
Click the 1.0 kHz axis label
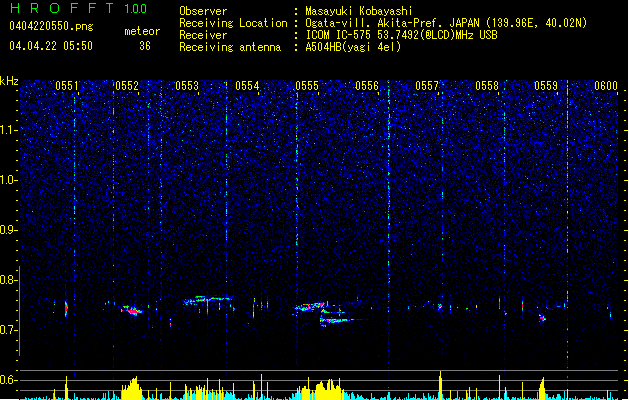tap(9, 180)
